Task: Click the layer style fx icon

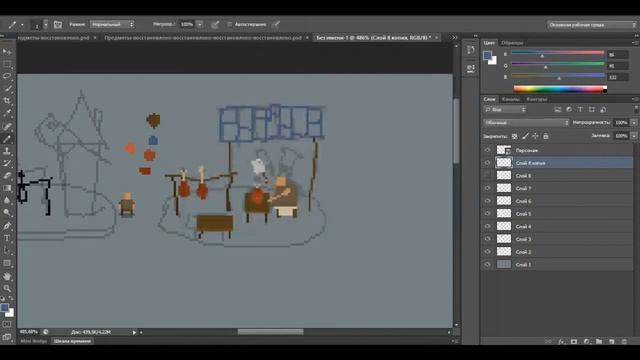Action: [x=562, y=341]
